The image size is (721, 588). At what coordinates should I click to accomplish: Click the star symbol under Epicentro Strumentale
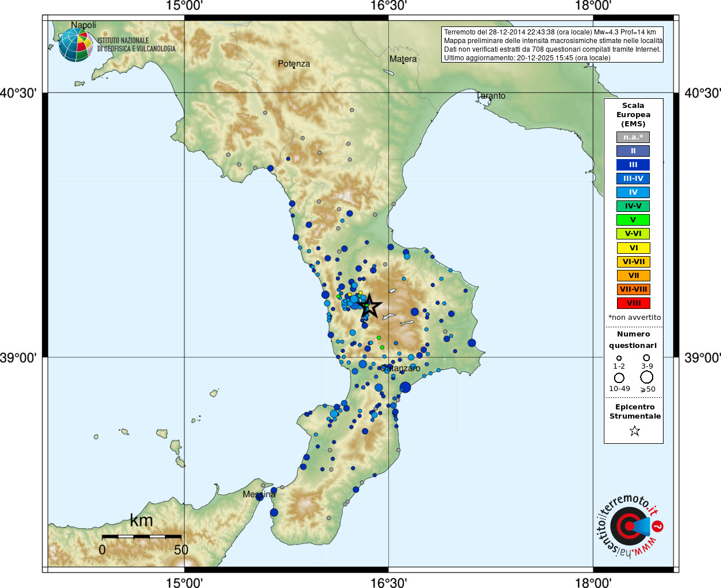click(634, 431)
